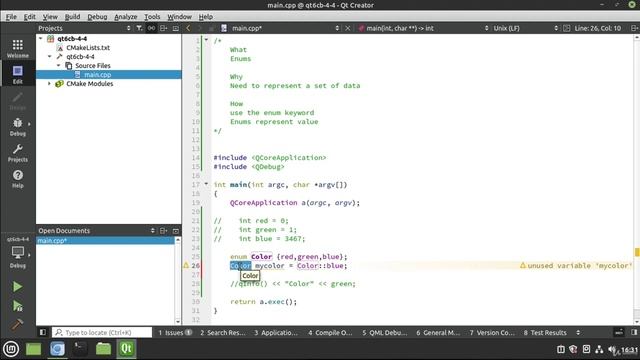Go forward in editor navigation history
Viewport: 640px width, 360px height.
coord(200,28)
